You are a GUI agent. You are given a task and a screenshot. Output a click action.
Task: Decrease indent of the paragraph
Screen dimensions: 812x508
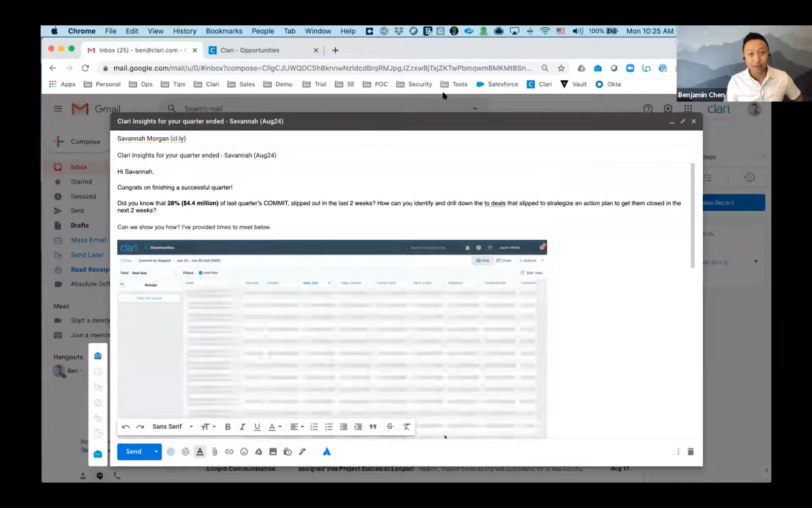tap(344, 427)
